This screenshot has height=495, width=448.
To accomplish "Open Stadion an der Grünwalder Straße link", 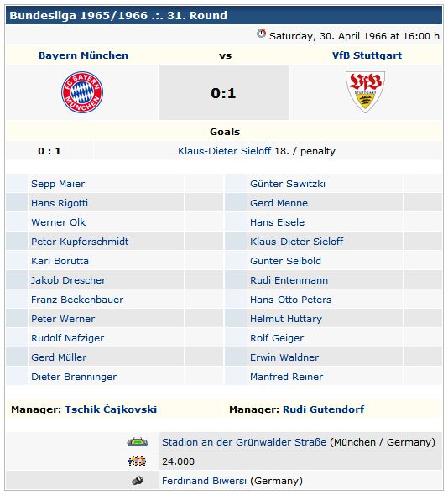I will click(x=244, y=442).
